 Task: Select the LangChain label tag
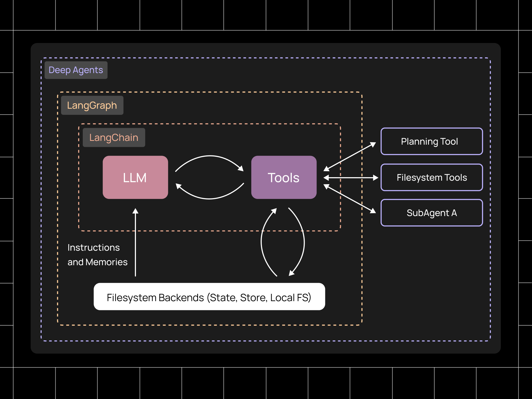(x=114, y=138)
